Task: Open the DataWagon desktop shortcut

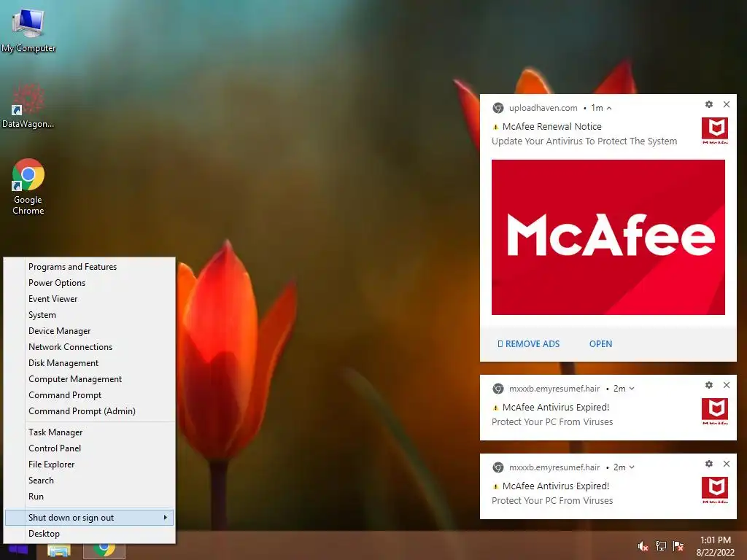Action: click(28, 106)
